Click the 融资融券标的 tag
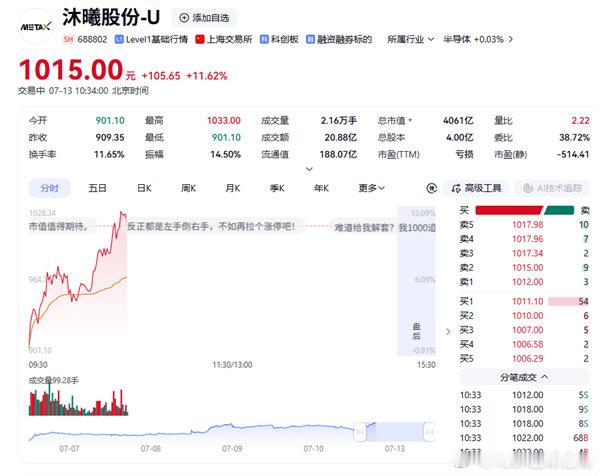The width and height of the screenshot is (600, 476). click(x=339, y=39)
